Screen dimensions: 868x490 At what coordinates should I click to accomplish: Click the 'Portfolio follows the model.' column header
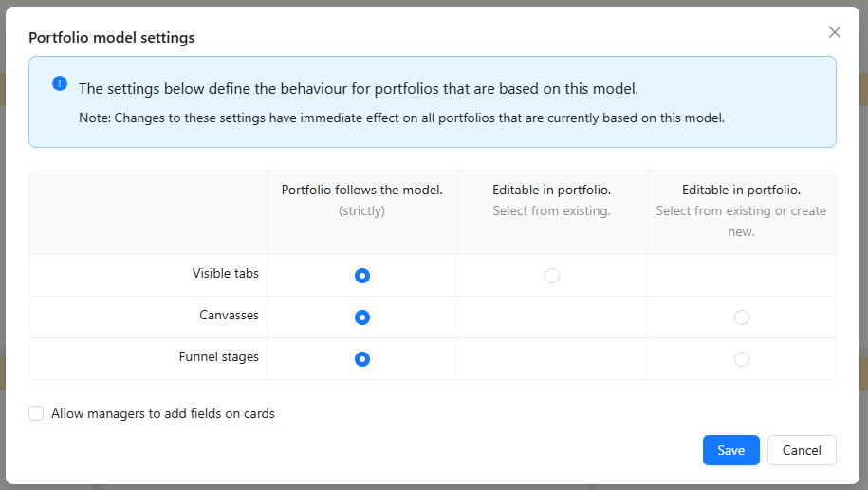(362, 190)
